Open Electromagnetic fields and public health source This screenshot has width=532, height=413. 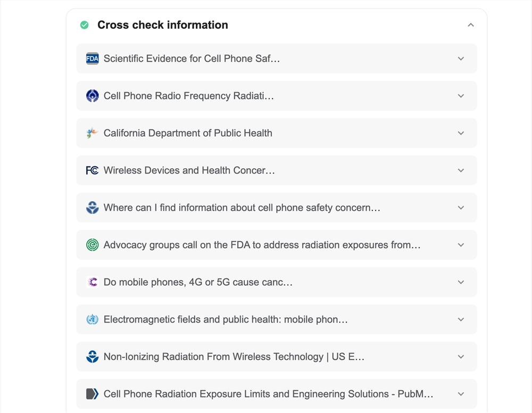pyautogui.click(x=277, y=319)
